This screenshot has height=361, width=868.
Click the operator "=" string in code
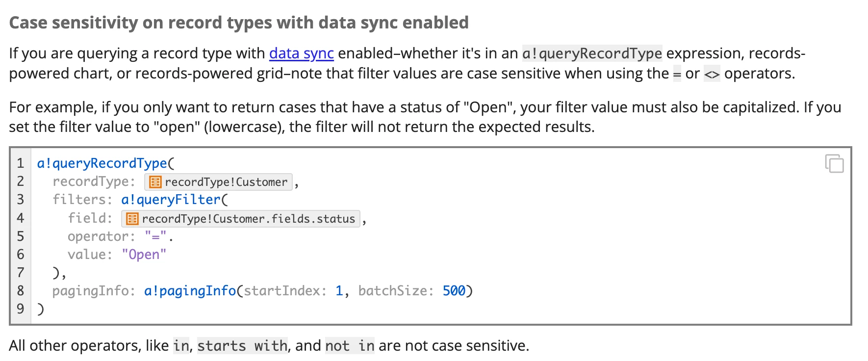pos(156,236)
